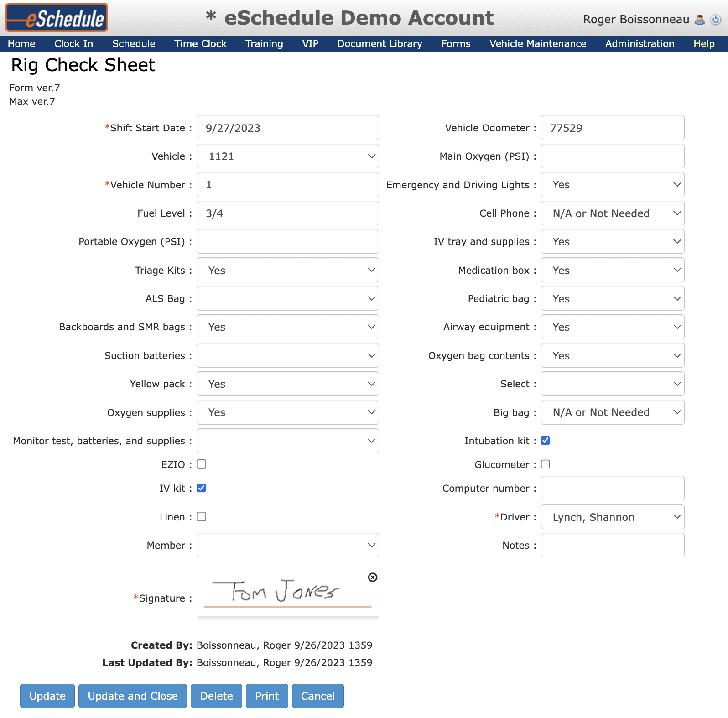The height and width of the screenshot is (718, 728).
Task: Uncheck the IV kit checkbox
Action: coord(201,488)
